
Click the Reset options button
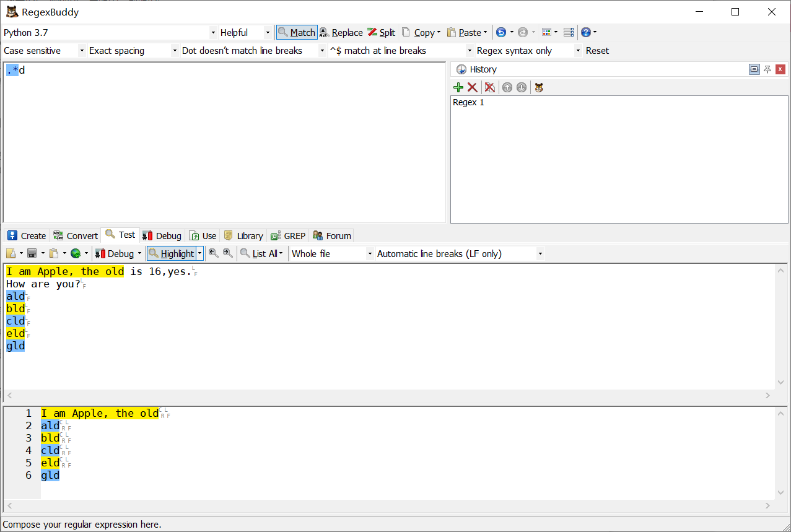[597, 51]
